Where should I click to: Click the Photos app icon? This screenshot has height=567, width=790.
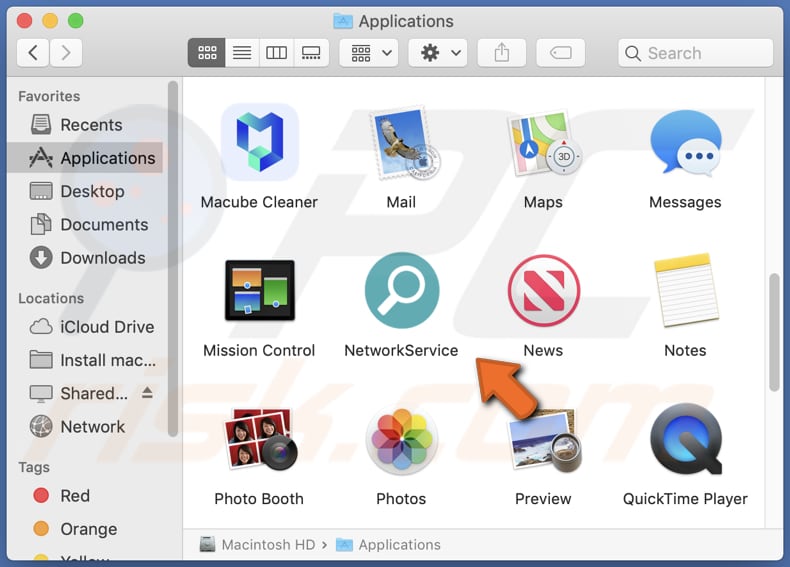pyautogui.click(x=402, y=440)
